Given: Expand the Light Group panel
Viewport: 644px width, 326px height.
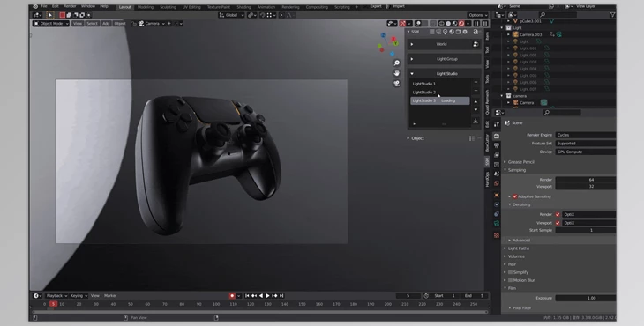Looking at the screenshot, I should point(412,59).
